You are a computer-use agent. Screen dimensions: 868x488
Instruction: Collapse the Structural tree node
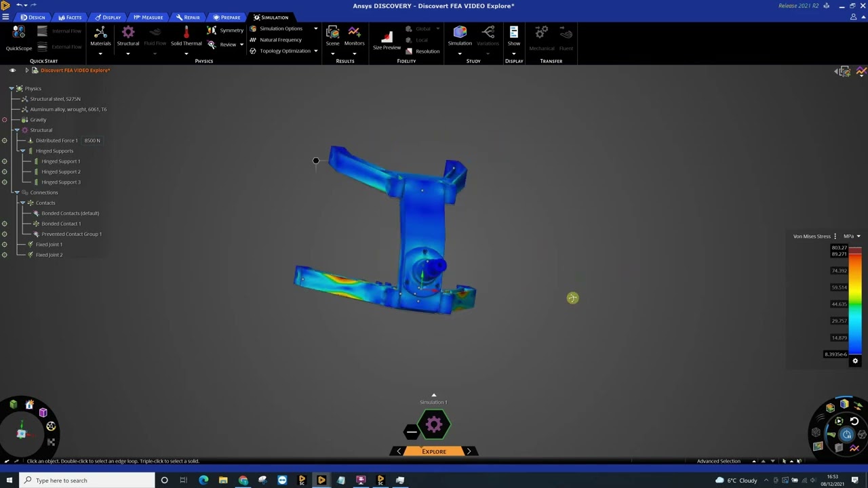pos(17,130)
